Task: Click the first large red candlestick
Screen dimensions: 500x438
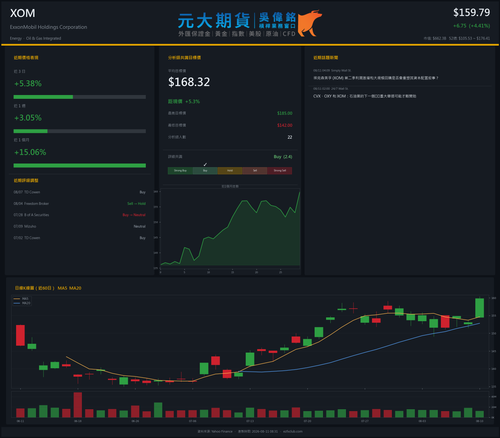Action: click(20, 335)
